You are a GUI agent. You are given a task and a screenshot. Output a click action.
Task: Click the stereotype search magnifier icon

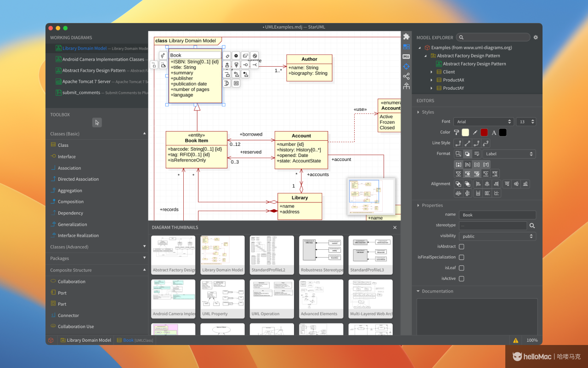point(532,226)
